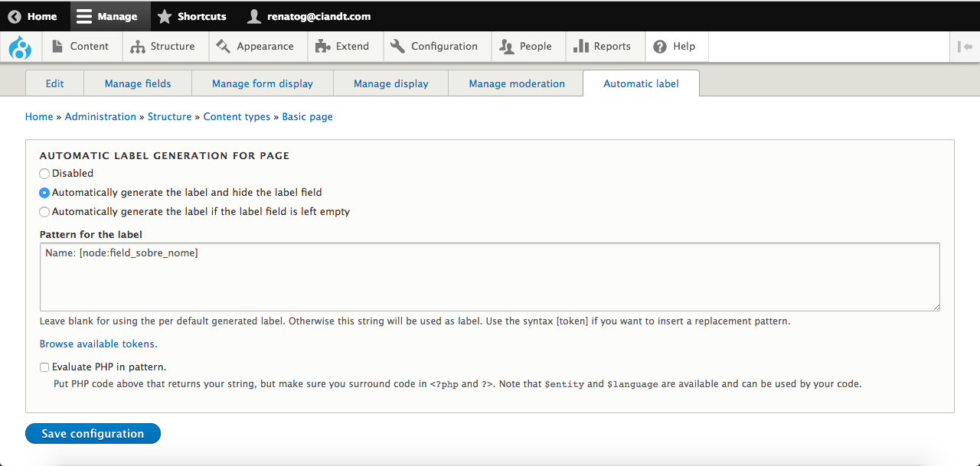Open the People admin menu

coord(525,47)
